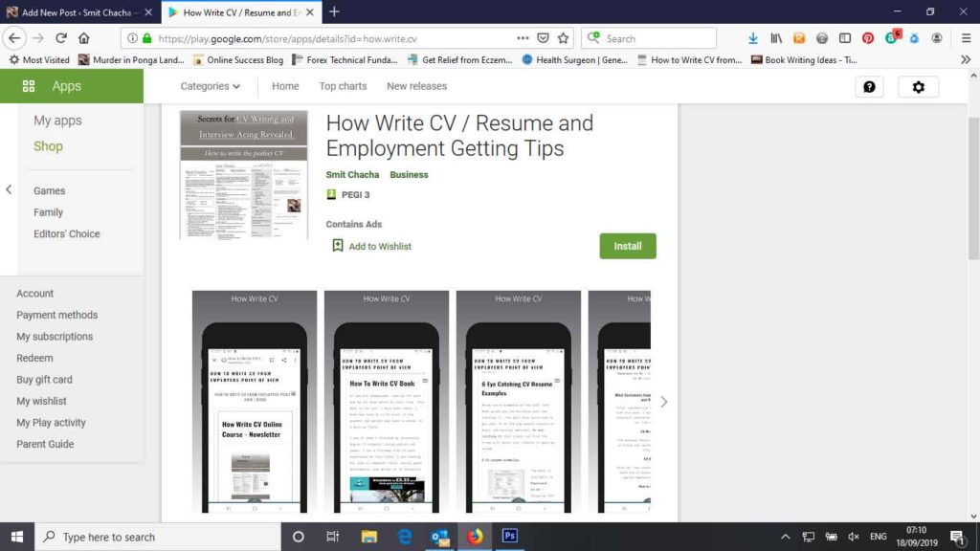Save page to Pocket icon
Viewport: 980px width, 551px height.
coord(543,38)
